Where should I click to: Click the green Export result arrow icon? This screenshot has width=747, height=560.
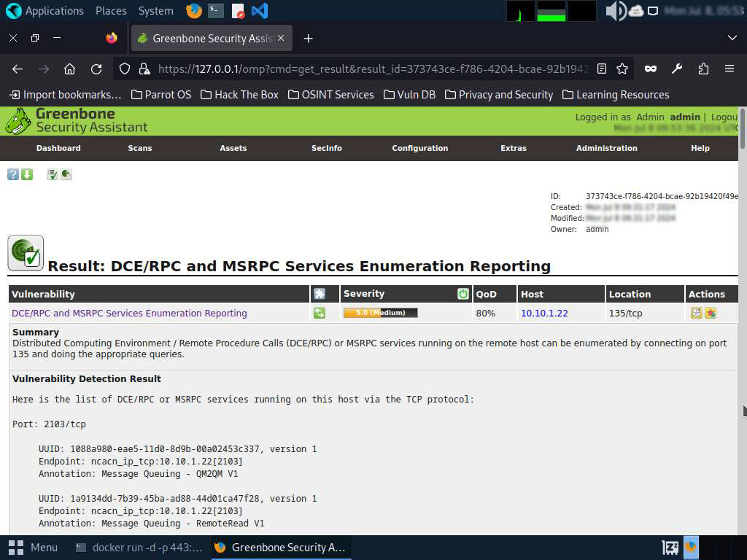tap(27, 174)
